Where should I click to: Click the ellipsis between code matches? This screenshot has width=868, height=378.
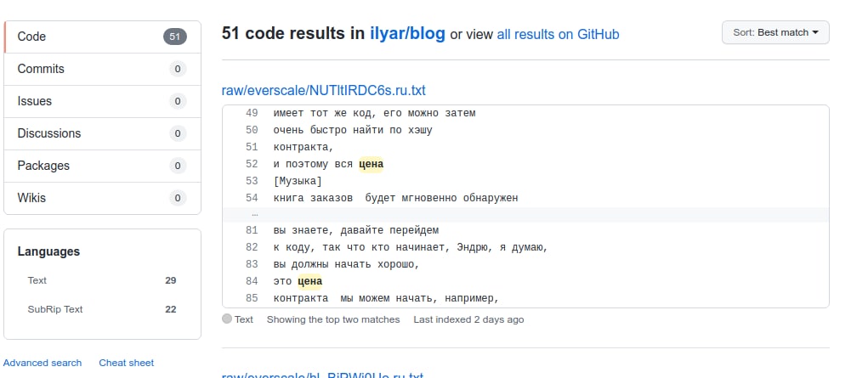[x=254, y=214]
